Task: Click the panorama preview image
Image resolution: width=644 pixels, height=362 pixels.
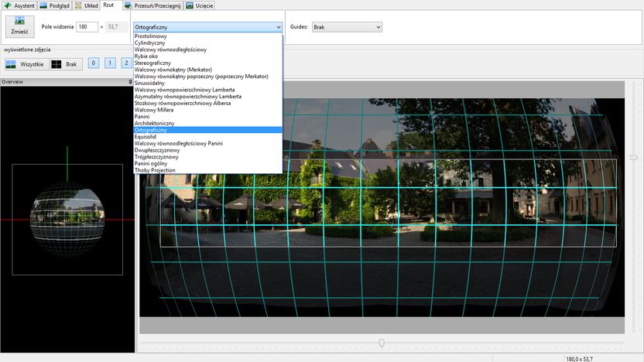Action: (x=382, y=207)
